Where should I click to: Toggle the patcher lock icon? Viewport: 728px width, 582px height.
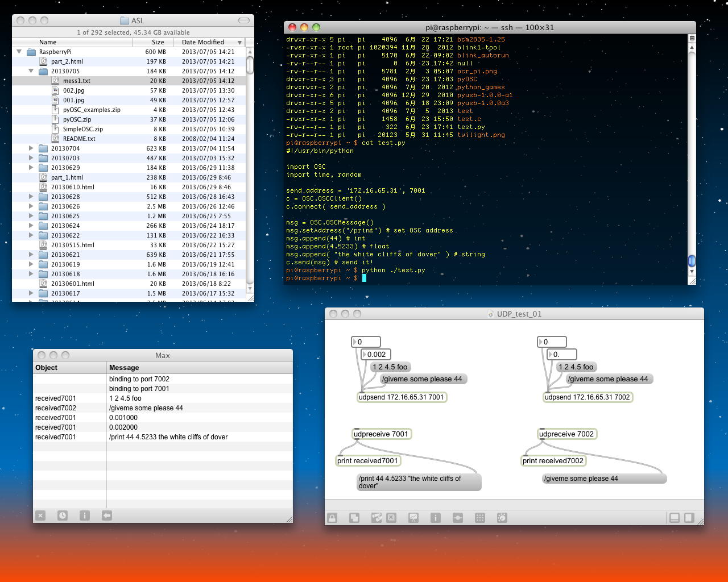[x=332, y=518]
